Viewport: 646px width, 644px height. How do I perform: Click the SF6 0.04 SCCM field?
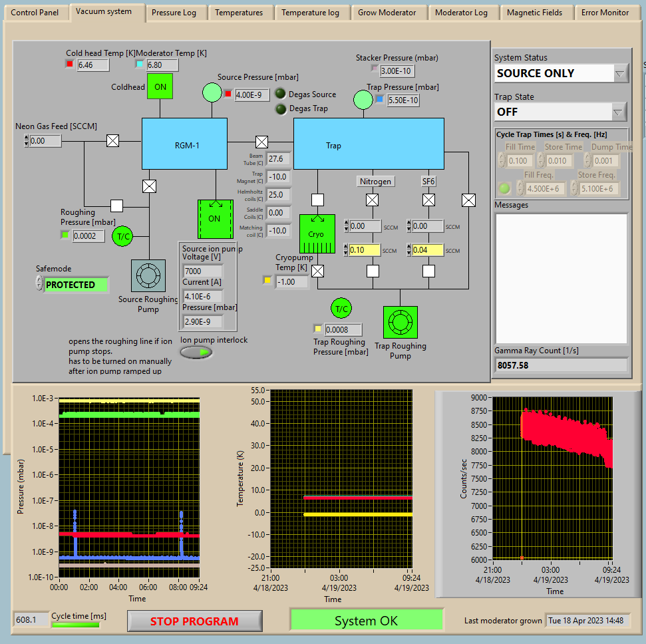[x=428, y=249]
